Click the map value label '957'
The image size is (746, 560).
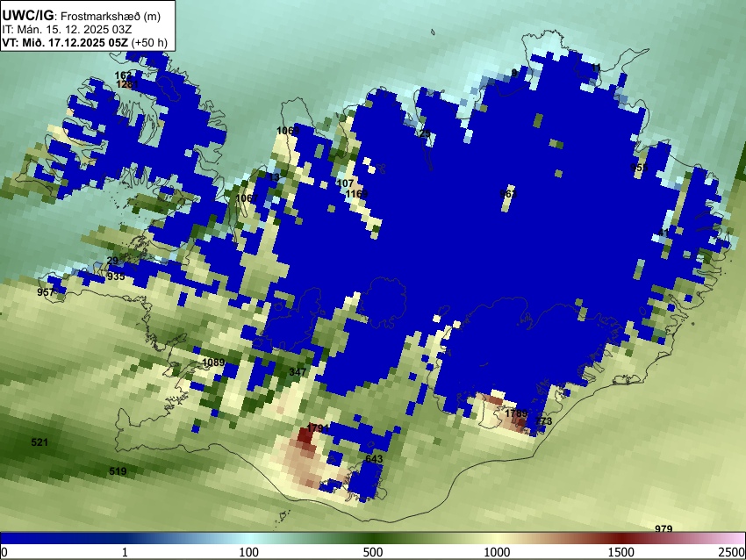(46, 291)
